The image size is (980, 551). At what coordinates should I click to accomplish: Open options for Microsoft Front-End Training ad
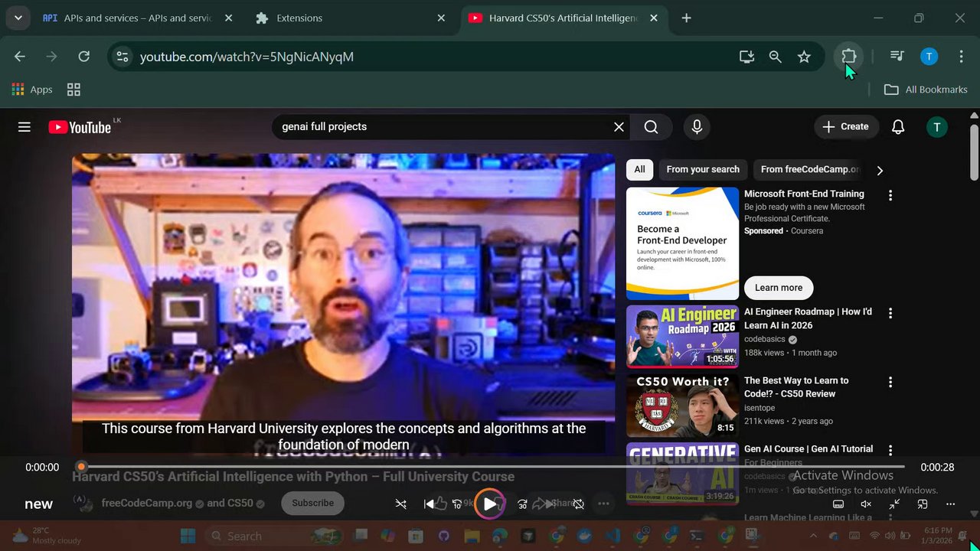pyautogui.click(x=890, y=195)
